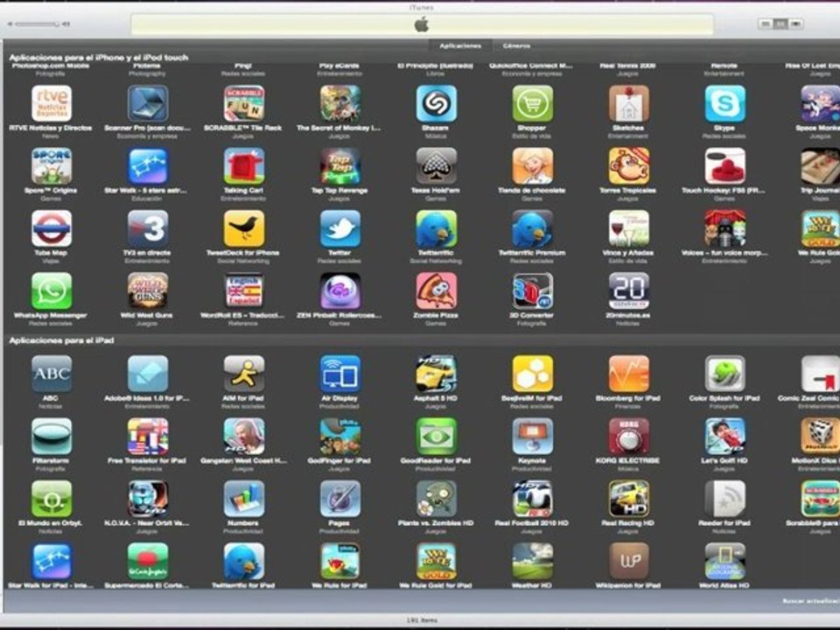The width and height of the screenshot is (840, 630).
Task: Select the Real Racing HD icon
Action: click(x=628, y=499)
